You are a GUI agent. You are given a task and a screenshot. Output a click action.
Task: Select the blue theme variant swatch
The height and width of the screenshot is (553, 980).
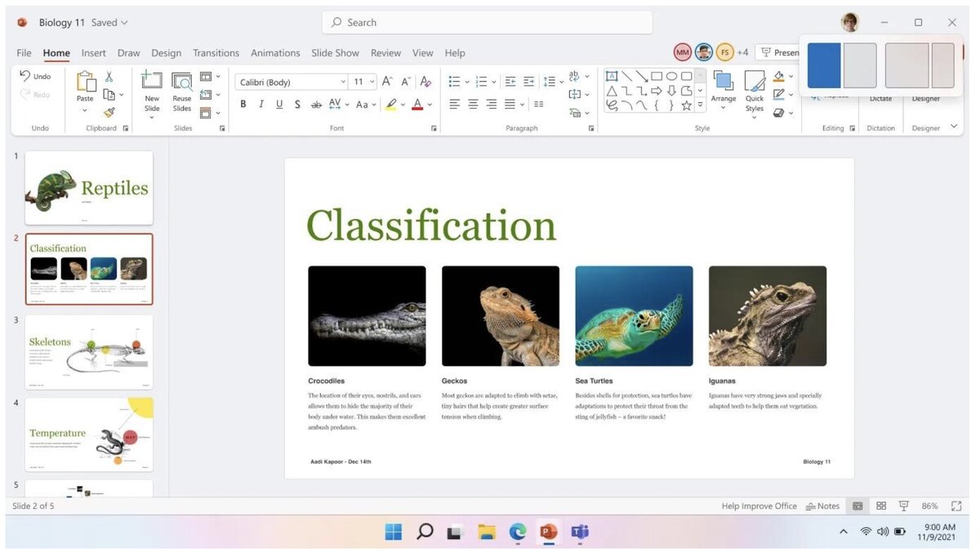[x=823, y=64]
